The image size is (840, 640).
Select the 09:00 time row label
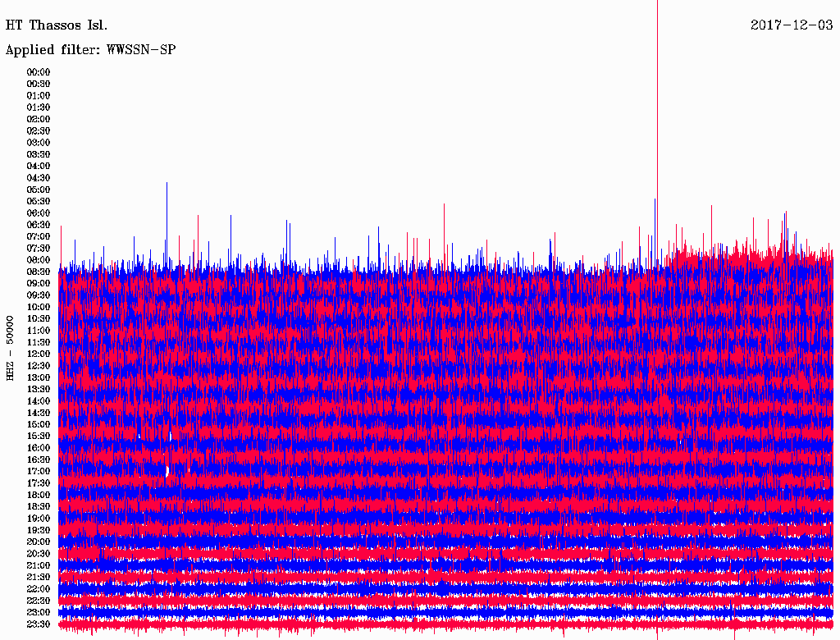pos(39,284)
